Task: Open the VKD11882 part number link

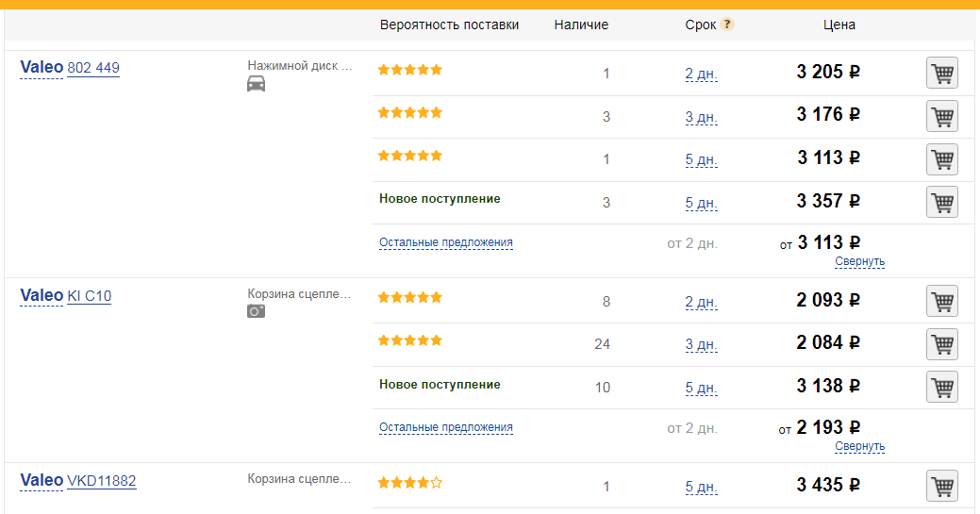Action: (x=101, y=481)
